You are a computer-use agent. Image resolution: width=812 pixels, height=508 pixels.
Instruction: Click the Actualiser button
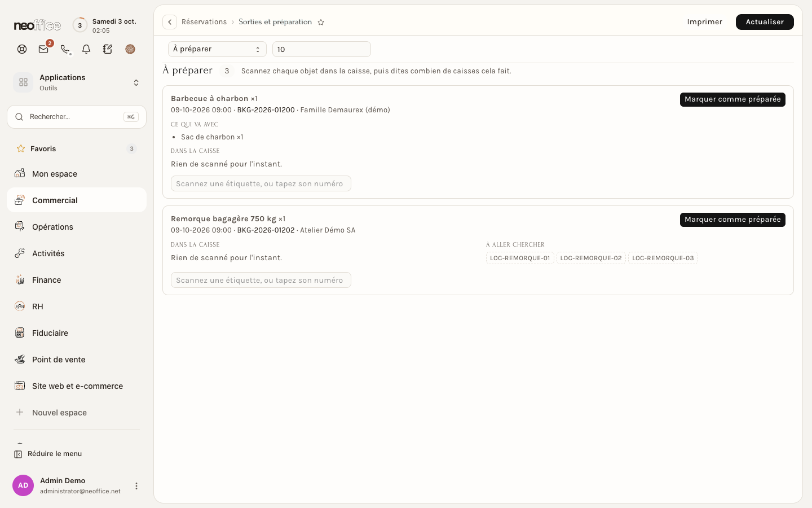[x=765, y=22]
